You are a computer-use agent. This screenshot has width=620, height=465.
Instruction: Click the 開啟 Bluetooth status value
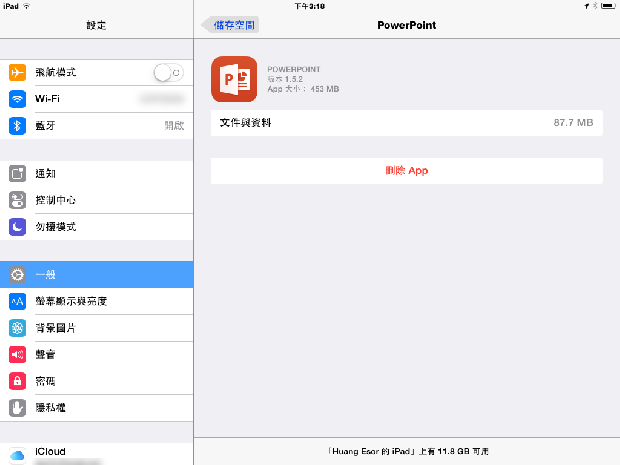(x=174, y=126)
